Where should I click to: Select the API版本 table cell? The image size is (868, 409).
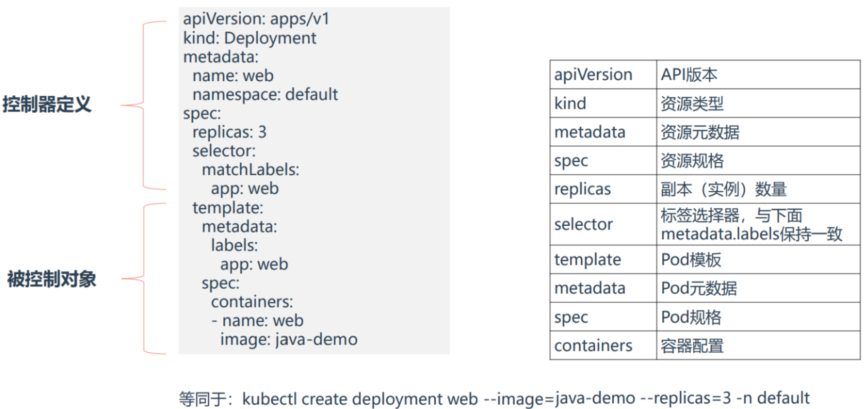click(689, 75)
